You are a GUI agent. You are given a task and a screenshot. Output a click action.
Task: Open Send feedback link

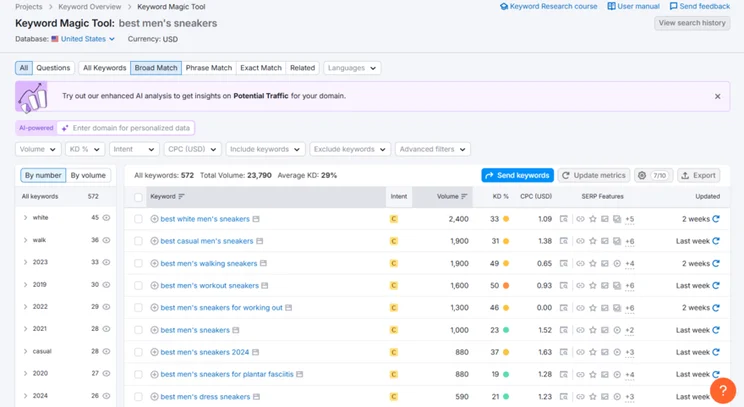[x=700, y=6]
